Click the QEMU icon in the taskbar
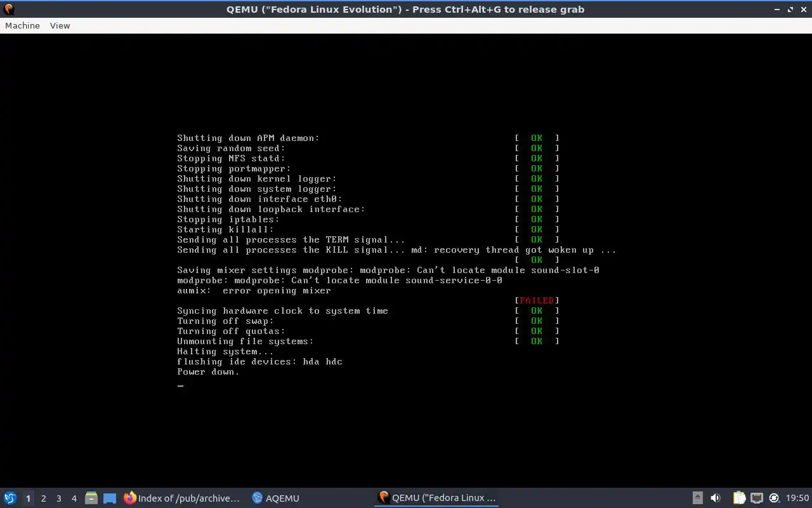This screenshot has width=812, height=508. click(x=383, y=497)
